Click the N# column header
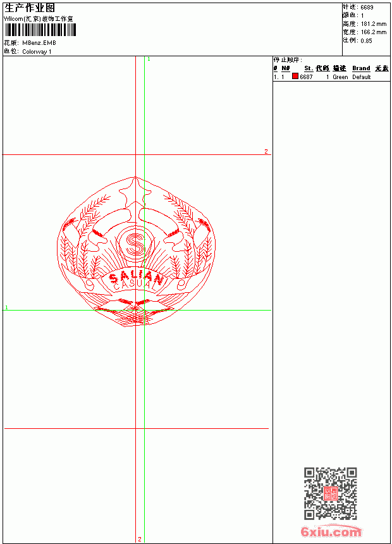This screenshot has height=544, width=392. (x=285, y=68)
